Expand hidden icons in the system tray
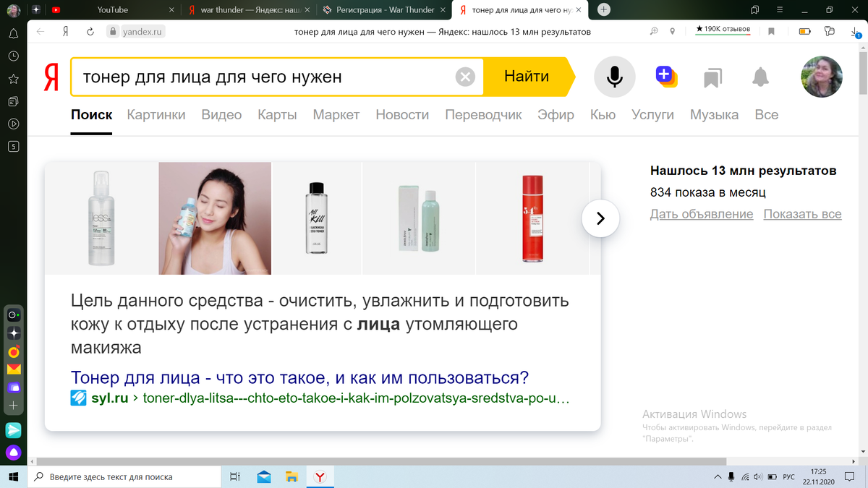The height and width of the screenshot is (488, 868). tap(718, 476)
